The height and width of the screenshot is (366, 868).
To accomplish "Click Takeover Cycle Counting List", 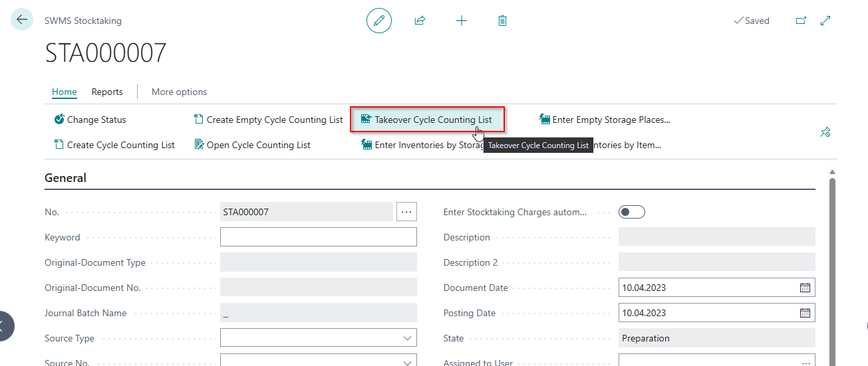I will [x=426, y=120].
